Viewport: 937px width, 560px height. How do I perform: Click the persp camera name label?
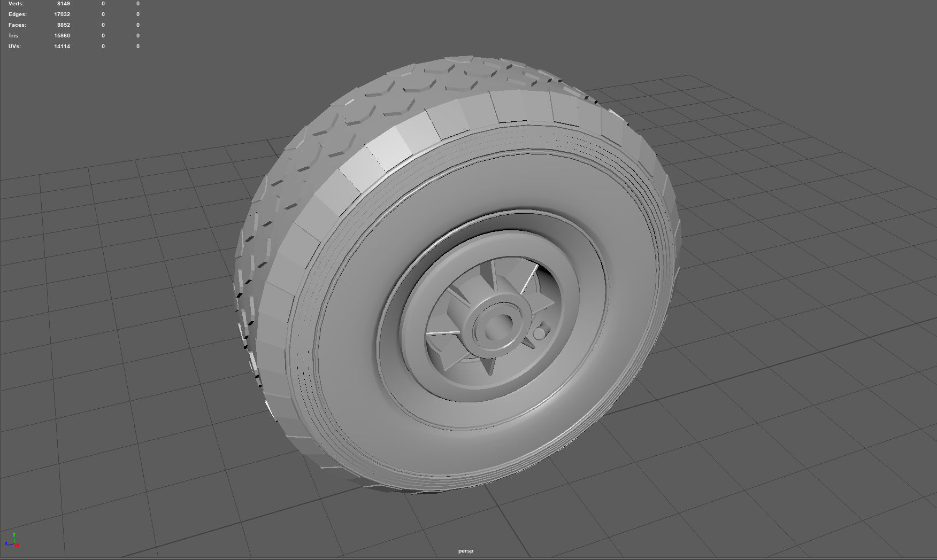click(466, 551)
